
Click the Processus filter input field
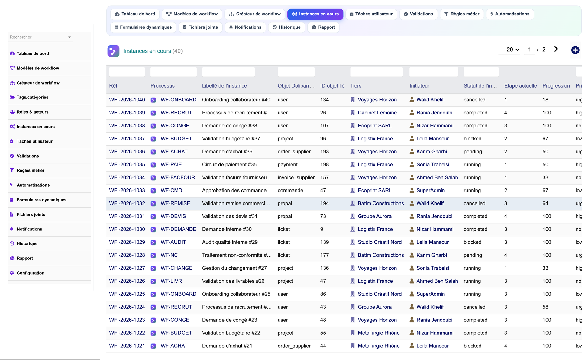[x=173, y=72]
